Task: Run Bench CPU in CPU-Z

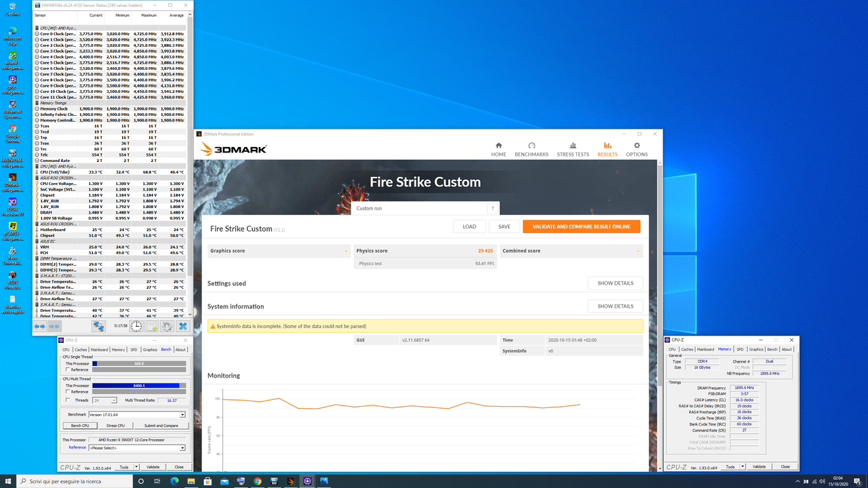Action: click(x=80, y=426)
